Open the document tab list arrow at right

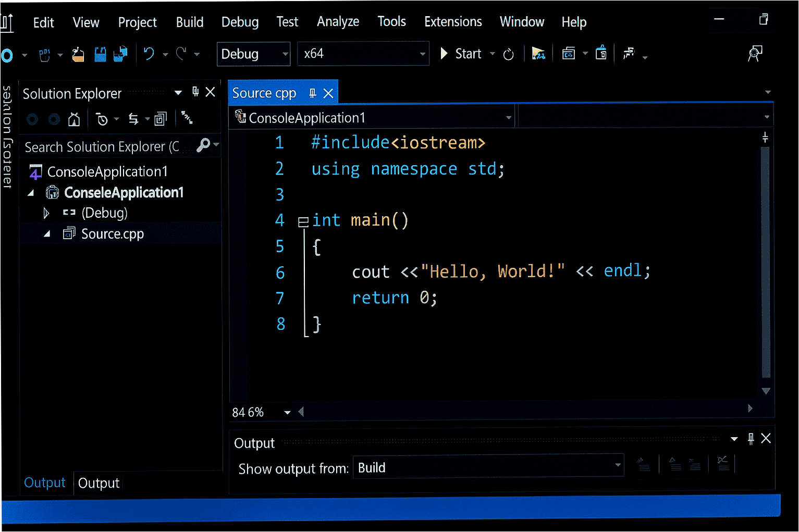[x=768, y=92]
